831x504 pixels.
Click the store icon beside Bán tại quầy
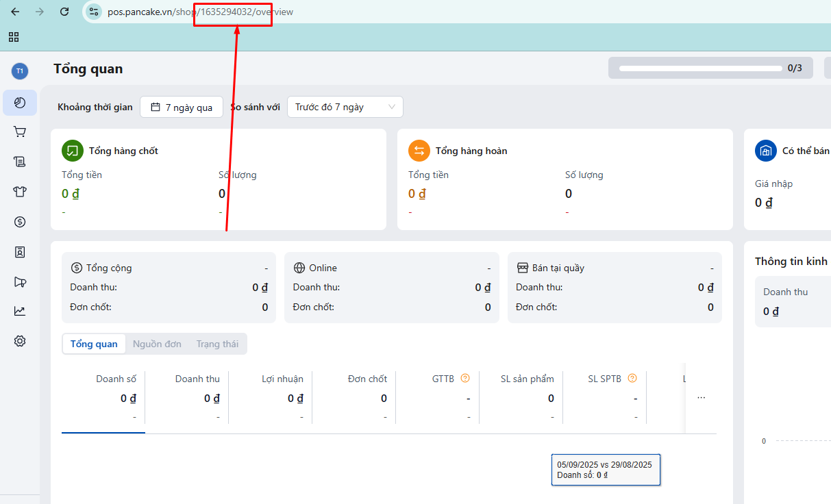[x=522, y=268]
